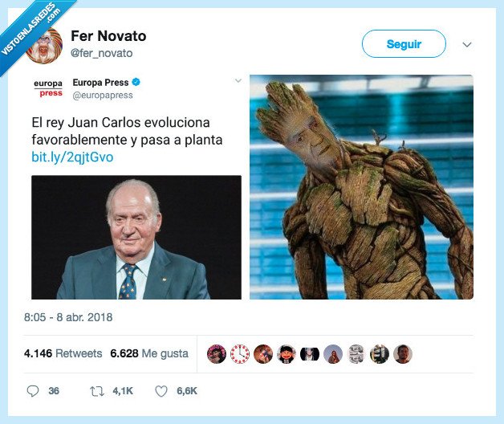Click Fer Novato's profile avatar
The height and width of the screenshot is (424, 504).
click(x=44, y=46)
